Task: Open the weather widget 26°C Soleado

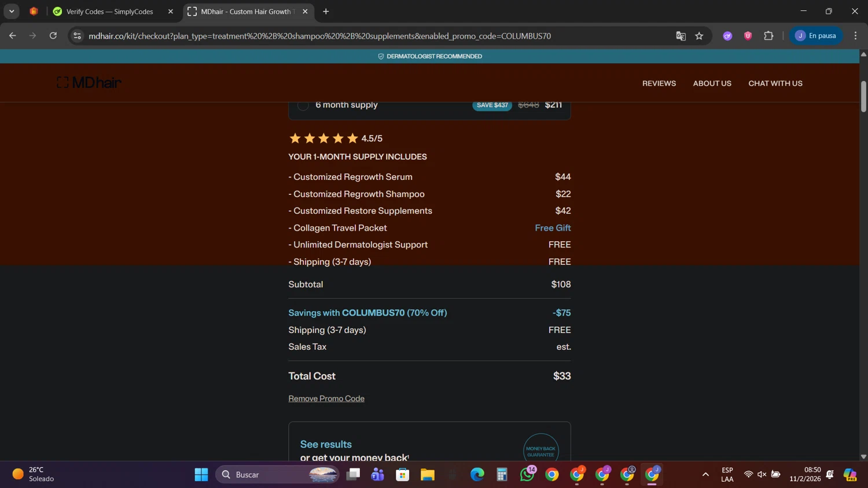Action: 34,475
